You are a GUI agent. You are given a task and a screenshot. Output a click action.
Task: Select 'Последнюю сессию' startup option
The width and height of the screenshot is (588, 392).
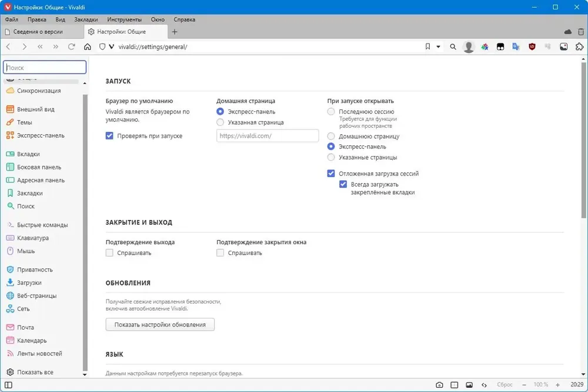(x=330, y=111)
